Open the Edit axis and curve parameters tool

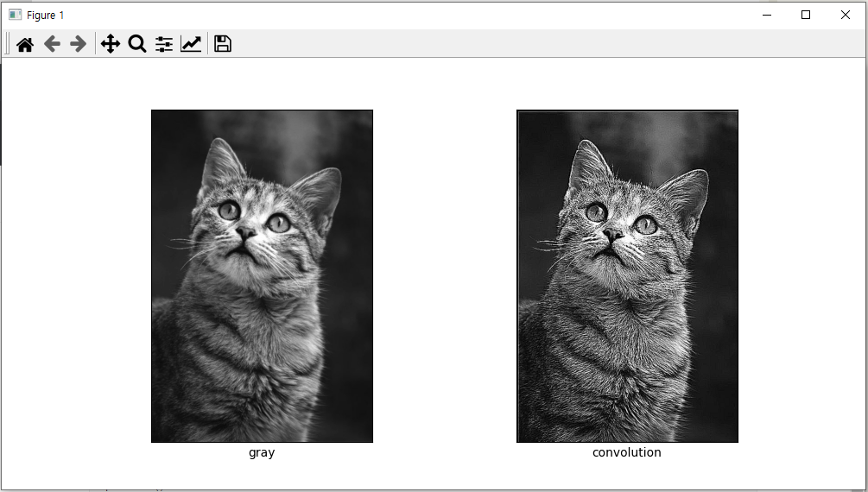pos(191,44)
